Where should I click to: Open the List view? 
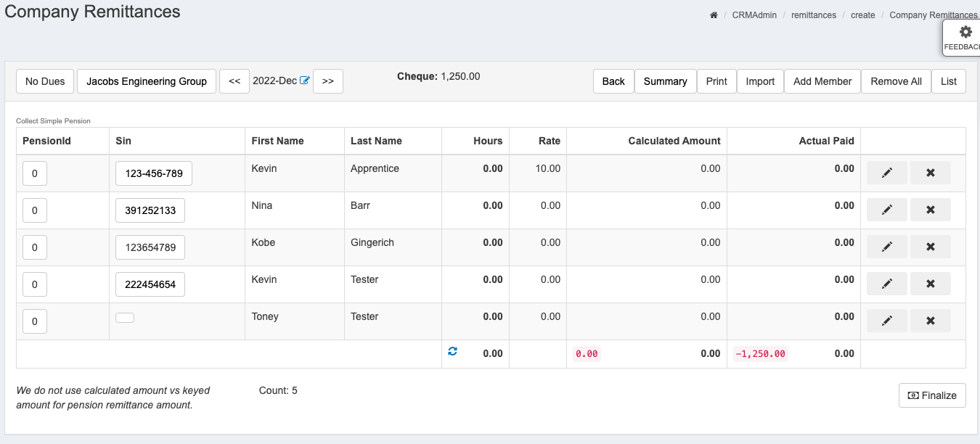[948, 81]
